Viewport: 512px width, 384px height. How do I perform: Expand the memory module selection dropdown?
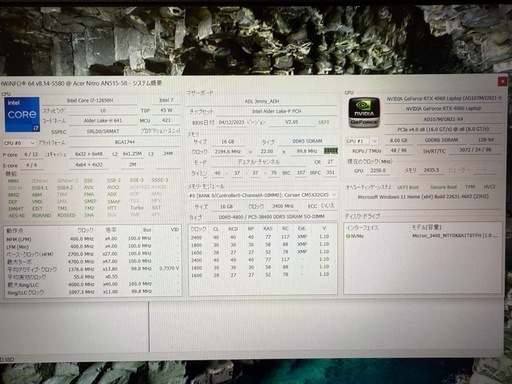pos(263,195)
